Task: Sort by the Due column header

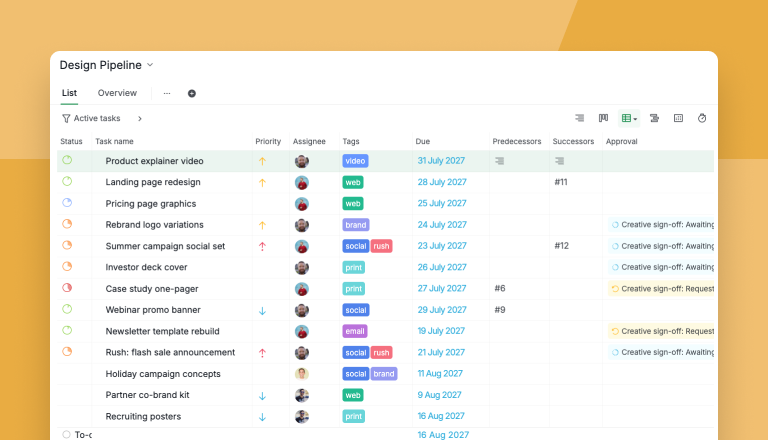Action: pyautogui.click(x=423, y=141)
